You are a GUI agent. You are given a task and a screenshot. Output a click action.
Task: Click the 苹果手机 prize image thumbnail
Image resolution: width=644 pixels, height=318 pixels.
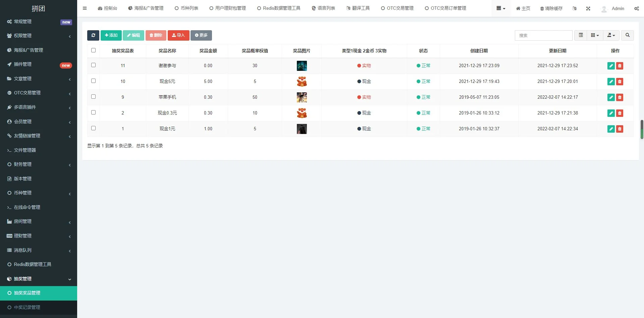[302, 97]
